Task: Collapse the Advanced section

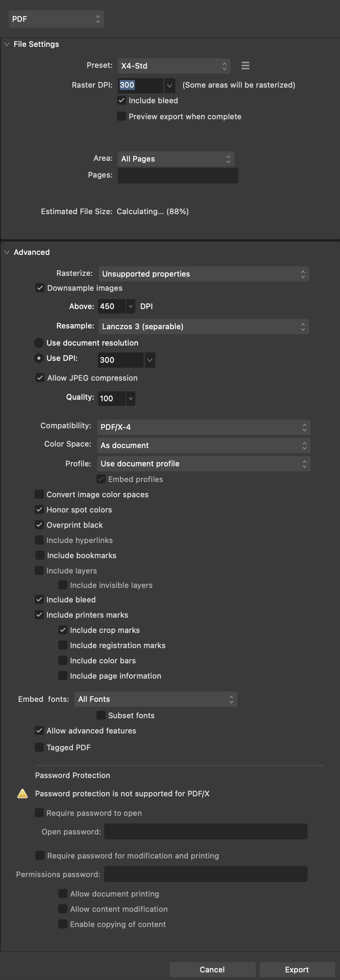Action: coord(6,252)
